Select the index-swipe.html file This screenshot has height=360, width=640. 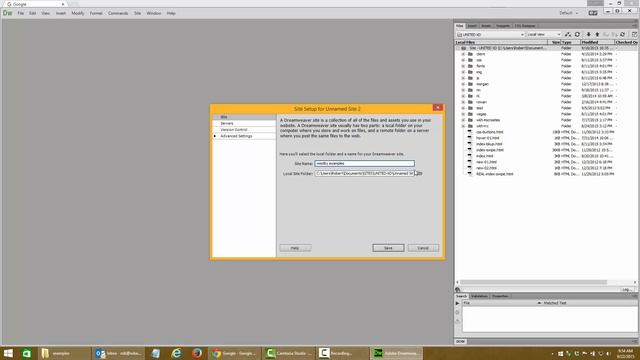[x=490, y=150]
